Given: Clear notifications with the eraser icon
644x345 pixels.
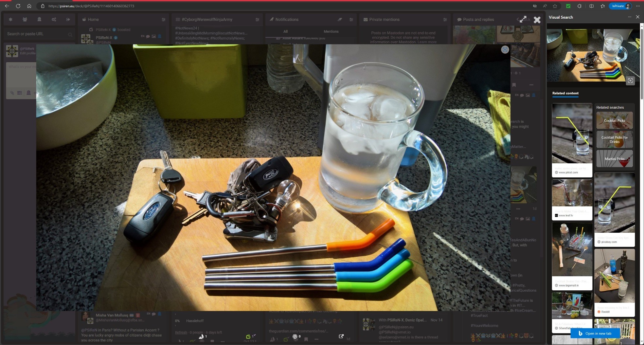Looking at the screenshot, I should pyautogui.click(x=340, y=20).
